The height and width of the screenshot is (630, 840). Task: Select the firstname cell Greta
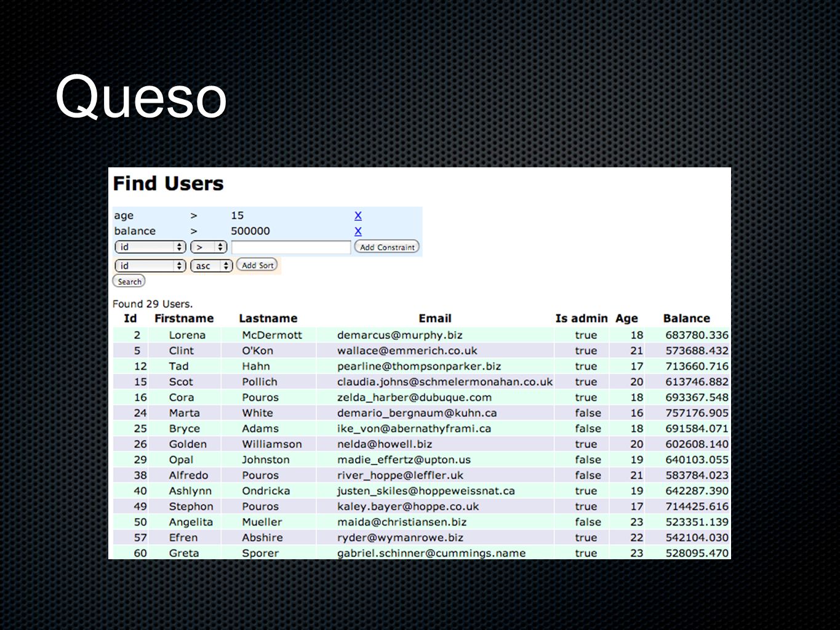pos(184,553)
